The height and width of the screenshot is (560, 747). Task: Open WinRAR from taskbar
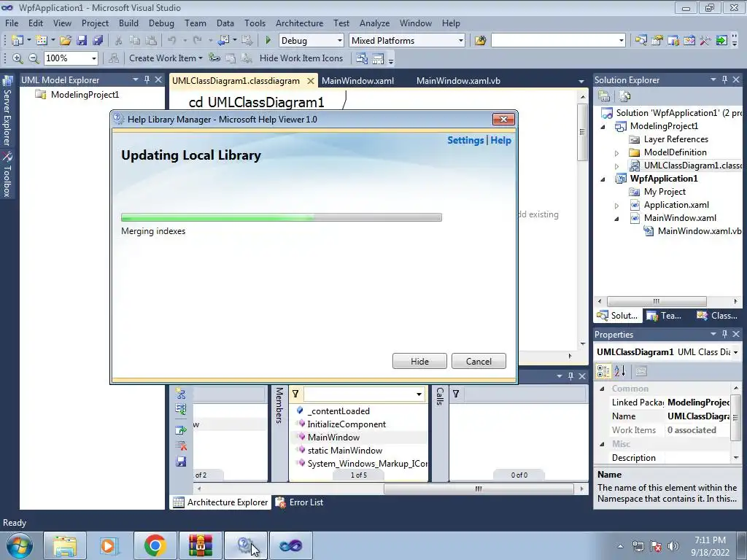point(201,545)
